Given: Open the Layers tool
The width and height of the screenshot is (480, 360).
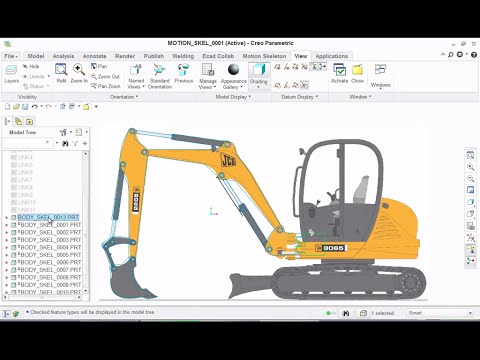Looking at the screenshot, I should tap(11, 74).
